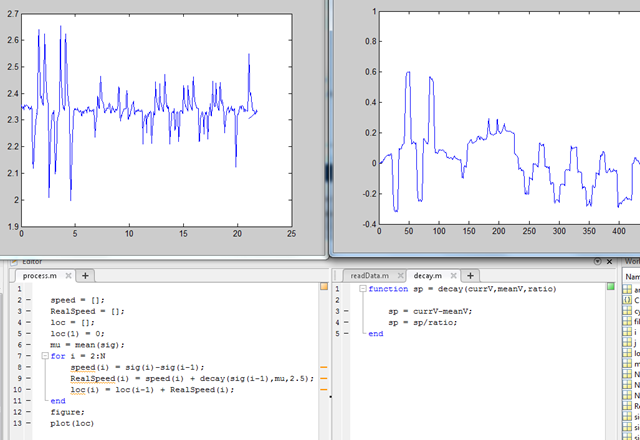
Task: Click line number 2 in decay.m
Action: tap(337, 300)
